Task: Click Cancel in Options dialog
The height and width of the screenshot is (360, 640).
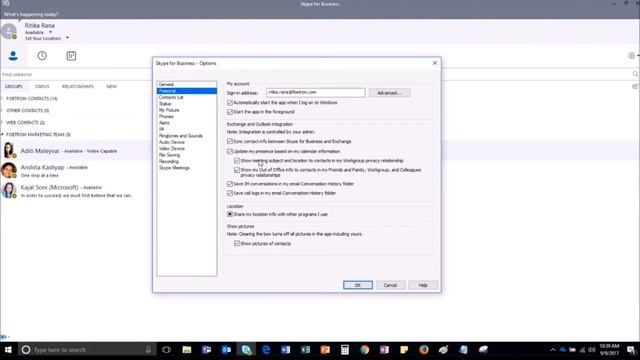Action: [390, 285]
